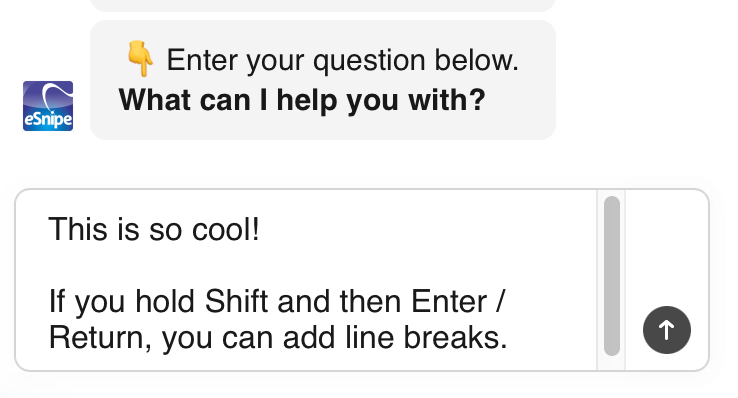This screenshot has width=738, height=398.
Task: Click the word 'Shift' in the typed text
Action: pyautogui.click(x=236, y=301)
